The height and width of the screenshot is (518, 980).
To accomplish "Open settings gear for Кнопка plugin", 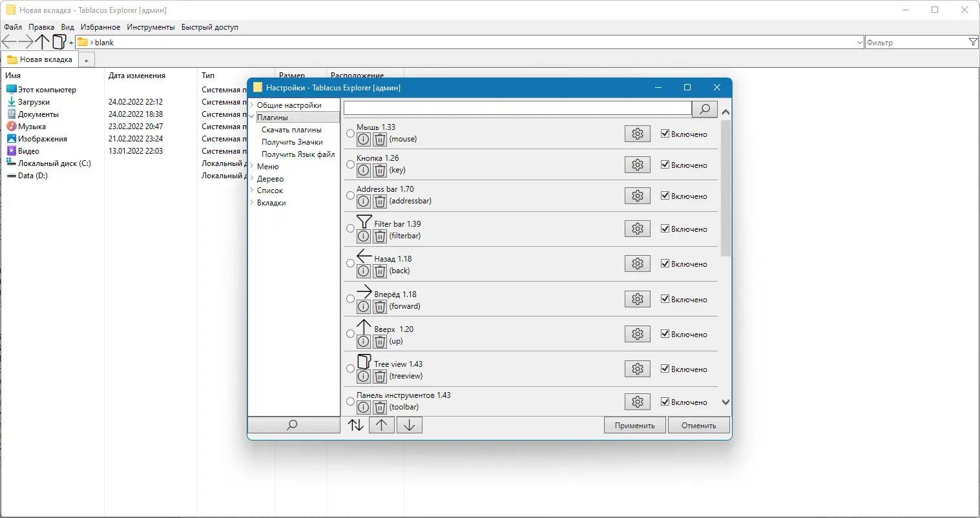I will click(638, 165).
